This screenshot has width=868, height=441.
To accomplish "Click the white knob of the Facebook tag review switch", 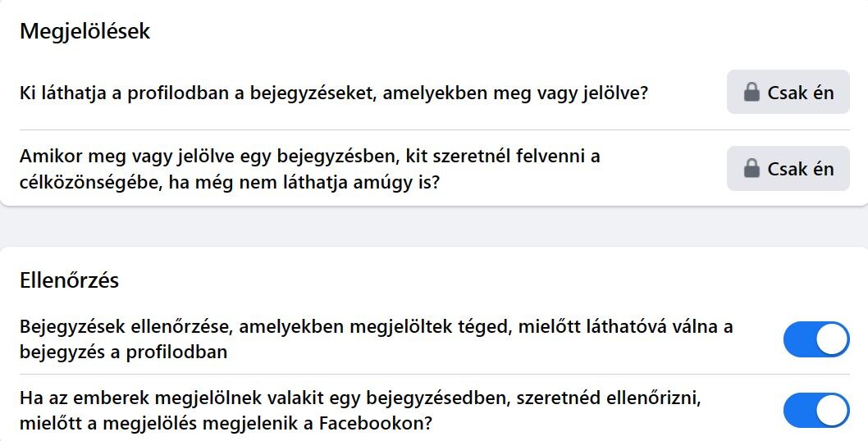I will tap(832, 411).
